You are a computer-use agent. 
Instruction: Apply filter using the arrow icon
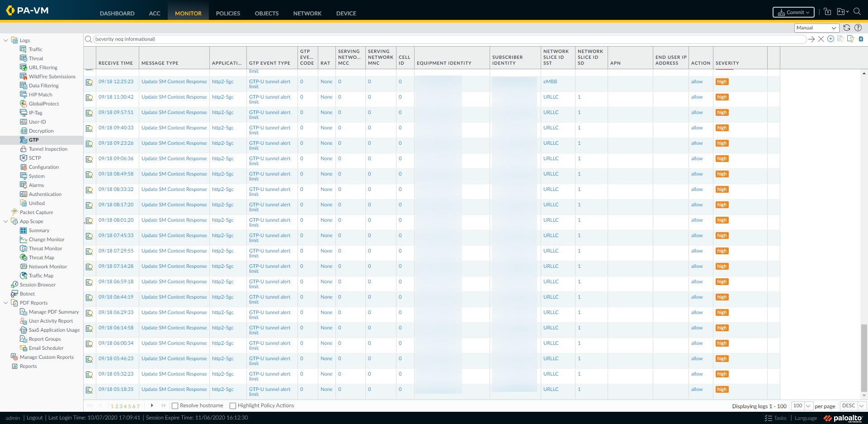(x=811, y=39)
